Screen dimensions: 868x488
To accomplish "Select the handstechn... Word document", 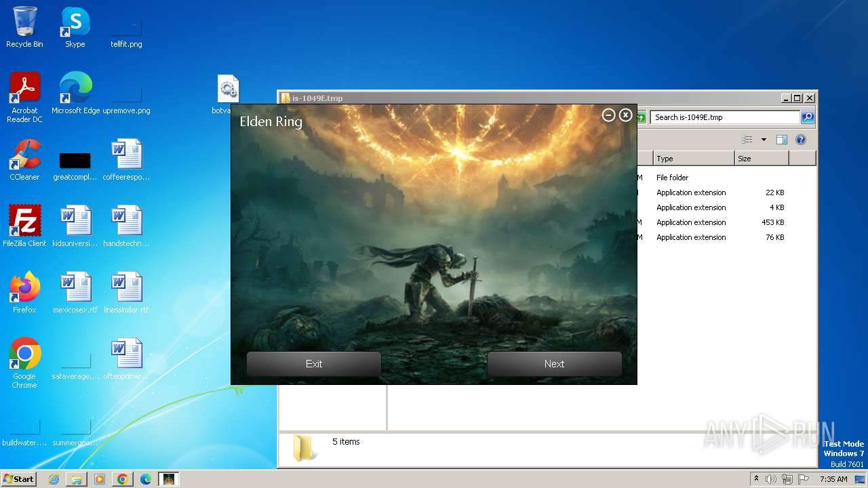I will (126, 226).
